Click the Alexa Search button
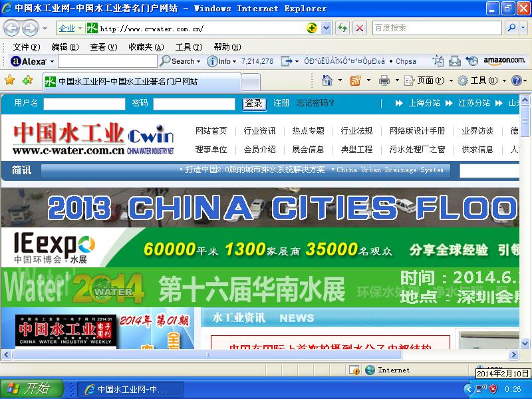 pos(180,61)
